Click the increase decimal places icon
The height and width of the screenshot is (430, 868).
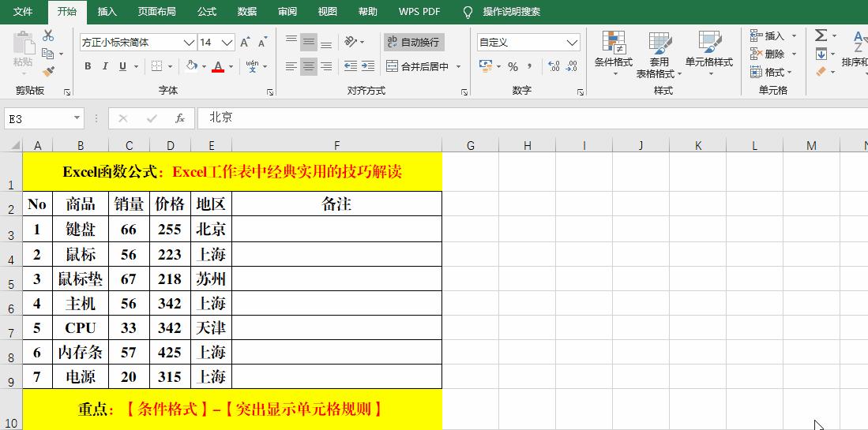(554, 66)
